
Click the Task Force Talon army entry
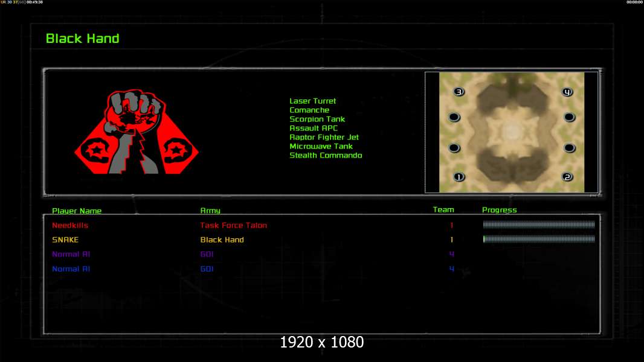(x=233, y=225)
